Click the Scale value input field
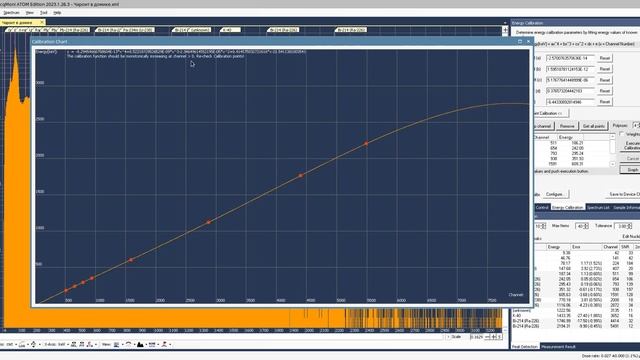 477,337
